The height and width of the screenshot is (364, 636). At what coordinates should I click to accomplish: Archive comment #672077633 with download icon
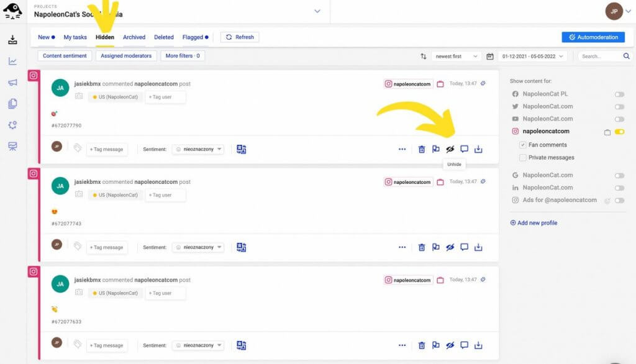click(478, 346)
